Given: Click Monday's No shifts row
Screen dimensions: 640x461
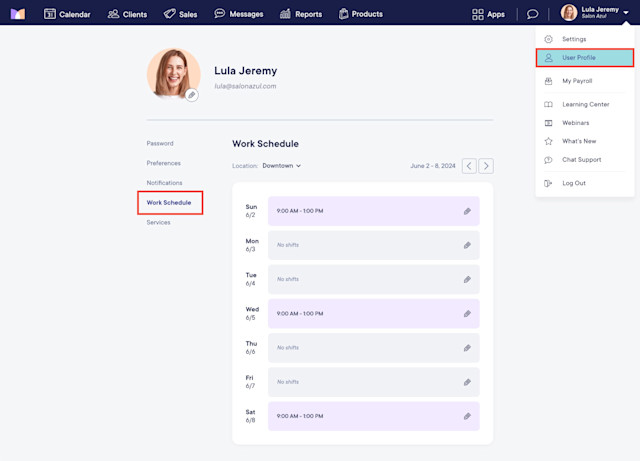Looking at the screenshot, I should click(x=373, y=245).
